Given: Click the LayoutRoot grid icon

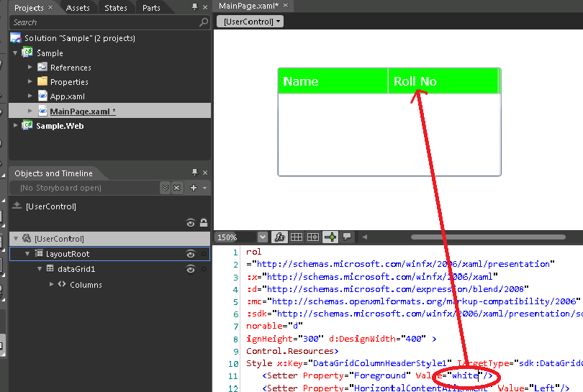Looking at the screenshot, I should [x=39, y=253].
